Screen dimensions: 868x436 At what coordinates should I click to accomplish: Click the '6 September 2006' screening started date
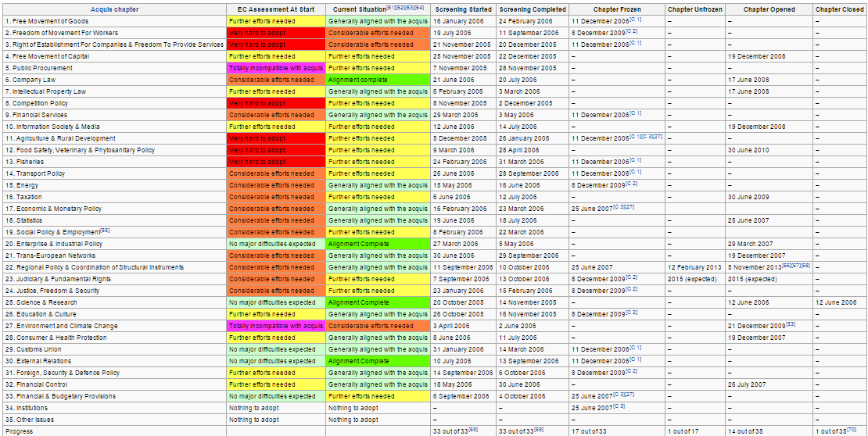pos(463,396)
